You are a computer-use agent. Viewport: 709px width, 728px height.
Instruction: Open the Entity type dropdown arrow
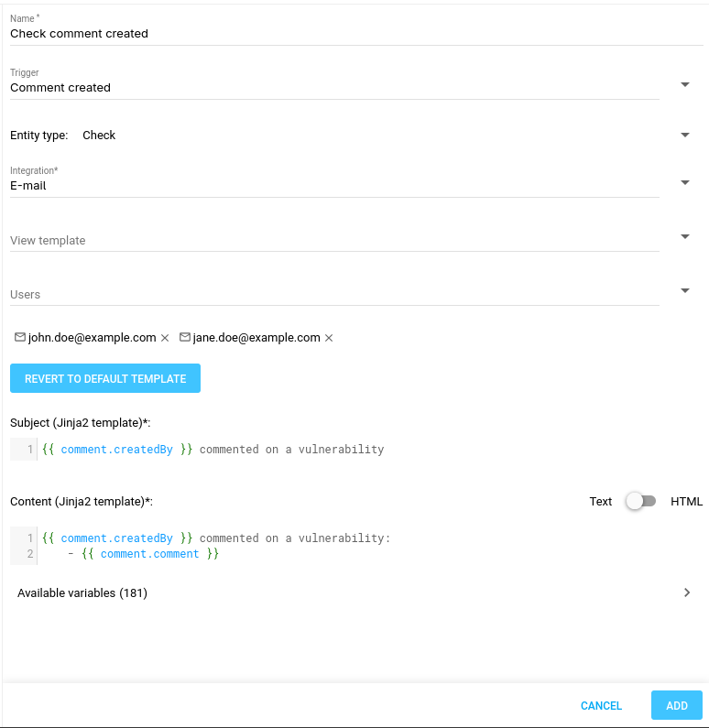click(685, 136)
